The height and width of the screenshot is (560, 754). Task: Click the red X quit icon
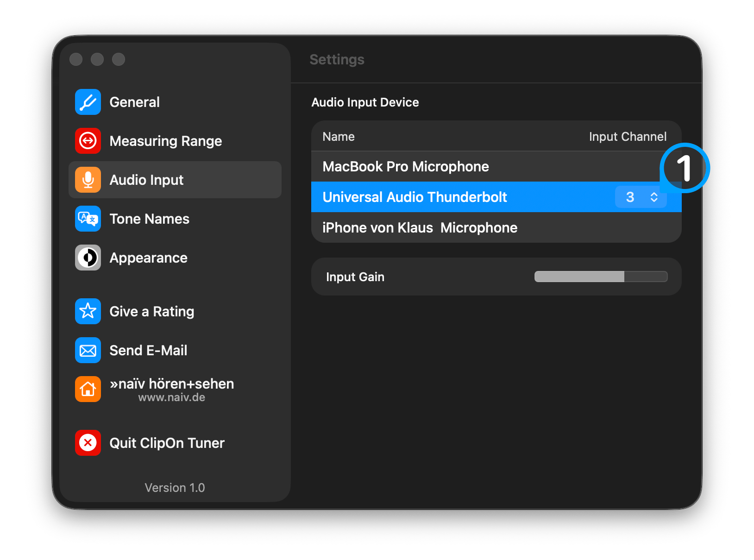pyautogui.click(x=88, y=443)
